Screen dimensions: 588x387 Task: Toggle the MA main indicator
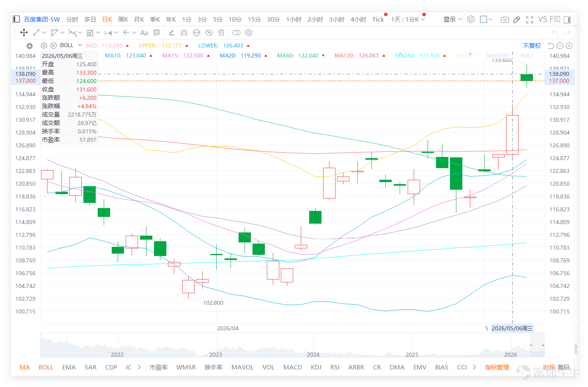(25, 367)
